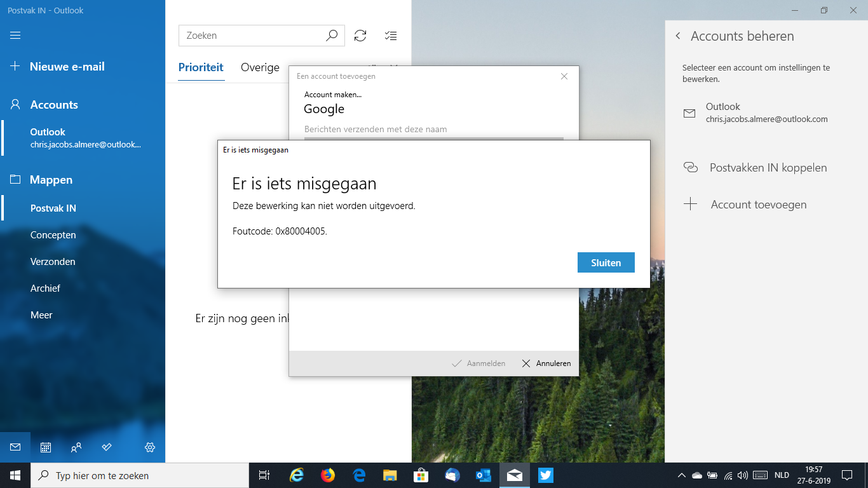This screenshot has height=488, width=868.
Task: Switch to Mail view icon
Action: (15, 447)
